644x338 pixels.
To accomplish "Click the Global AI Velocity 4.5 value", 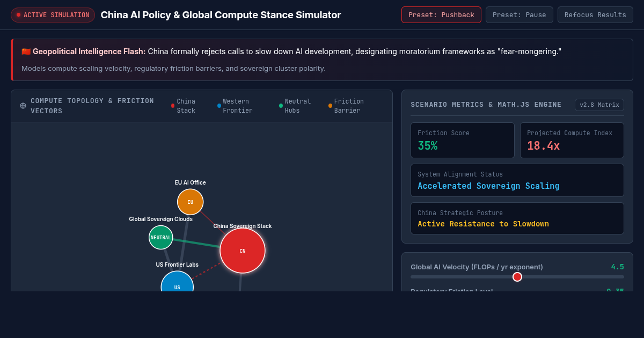I will 617,267.
